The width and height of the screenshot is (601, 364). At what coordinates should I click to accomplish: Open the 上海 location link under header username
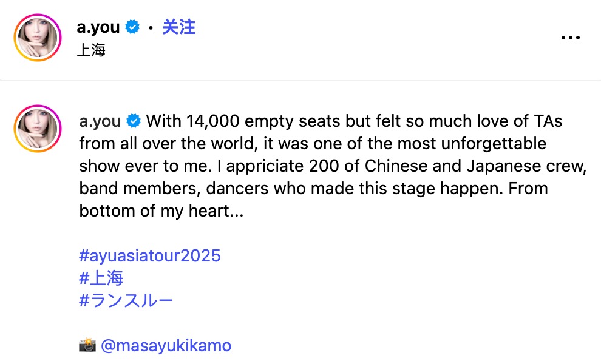coord(91,50)
